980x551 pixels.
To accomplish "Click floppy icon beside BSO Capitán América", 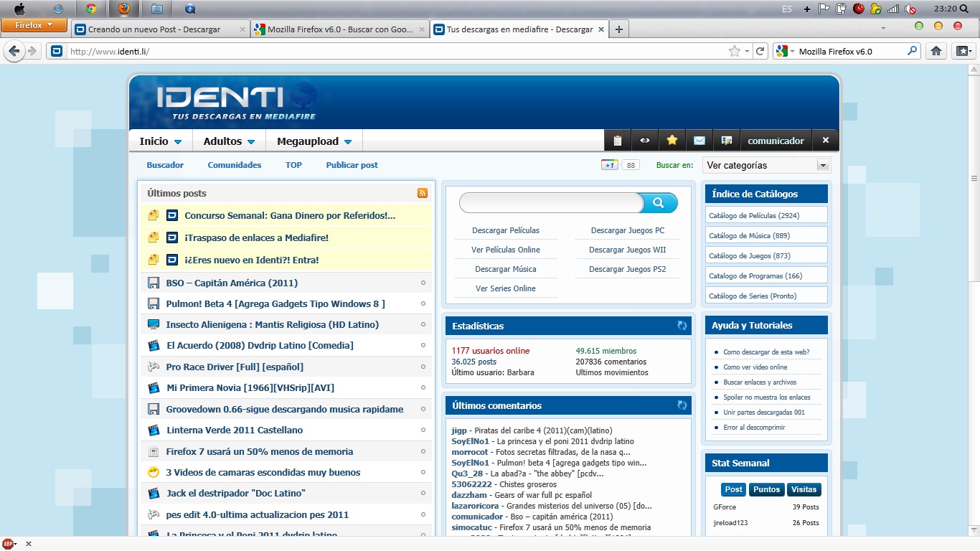I will coord(154,283).
